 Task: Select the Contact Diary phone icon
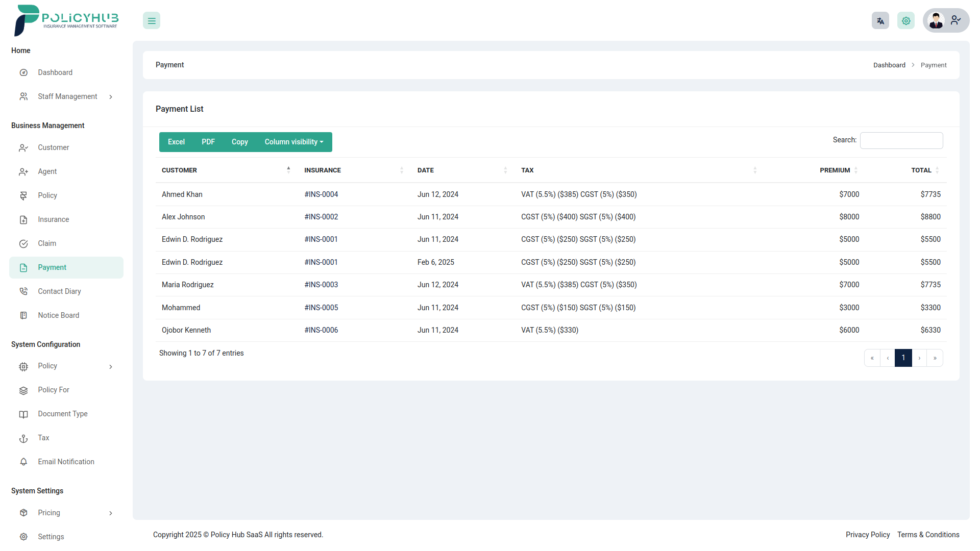tap(23, 291)
